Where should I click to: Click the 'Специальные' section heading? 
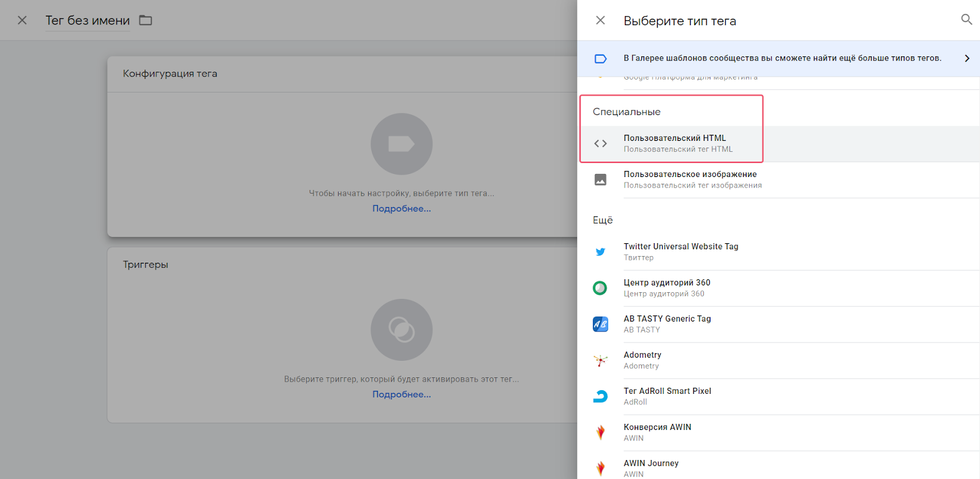[627, 111]
